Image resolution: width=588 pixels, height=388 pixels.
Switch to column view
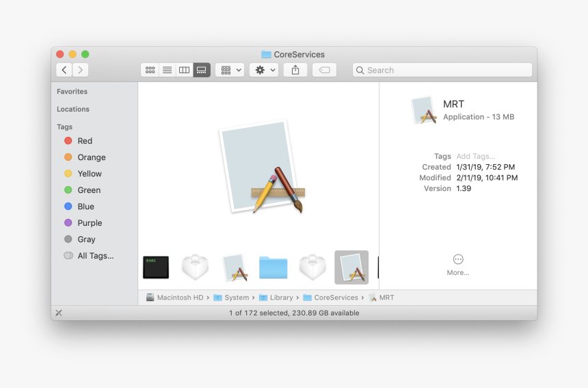click(x=184, y=70)
